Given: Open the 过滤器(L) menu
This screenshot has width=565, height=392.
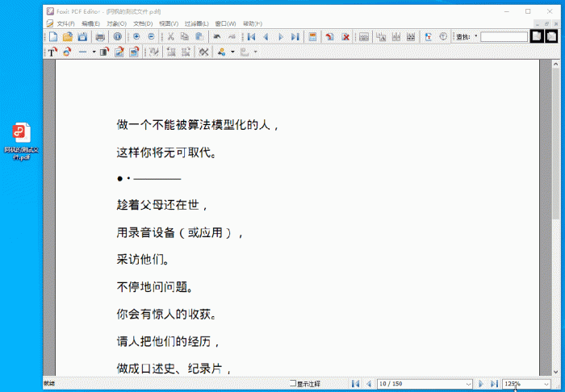Looking at the screenshot, I should [x=196, y=23].
